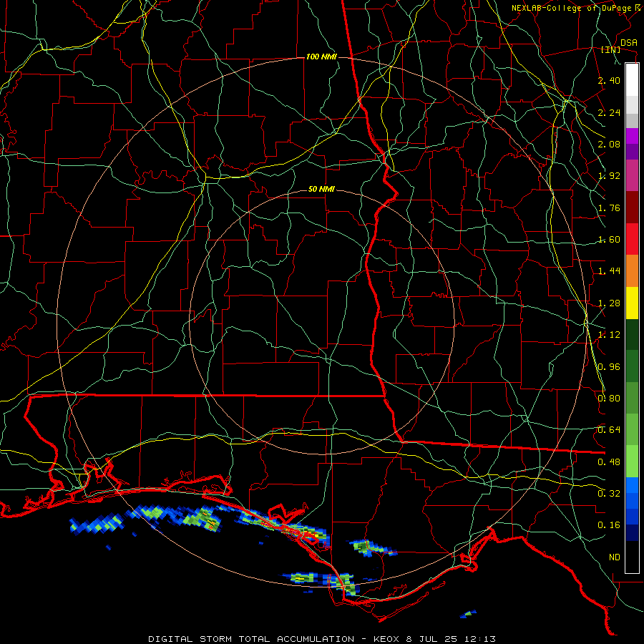Pick the lightest green legend segment
644x644 pixels.
(632, 462)
